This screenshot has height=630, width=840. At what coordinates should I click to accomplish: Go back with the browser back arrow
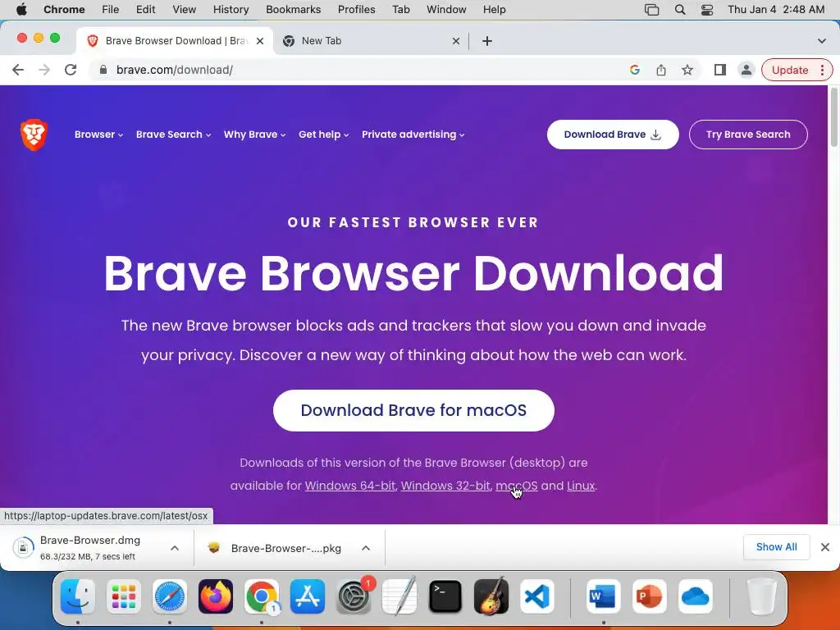(18, 70)
